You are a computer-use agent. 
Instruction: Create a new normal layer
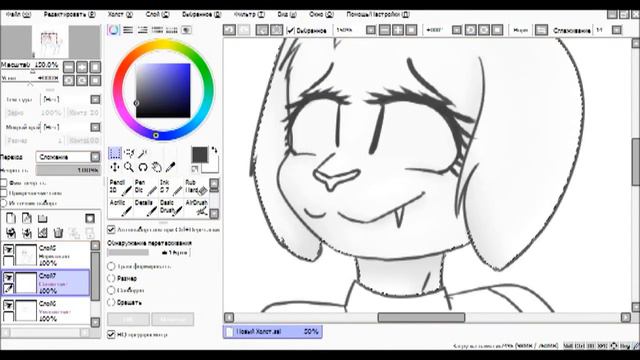click(11, 218)
